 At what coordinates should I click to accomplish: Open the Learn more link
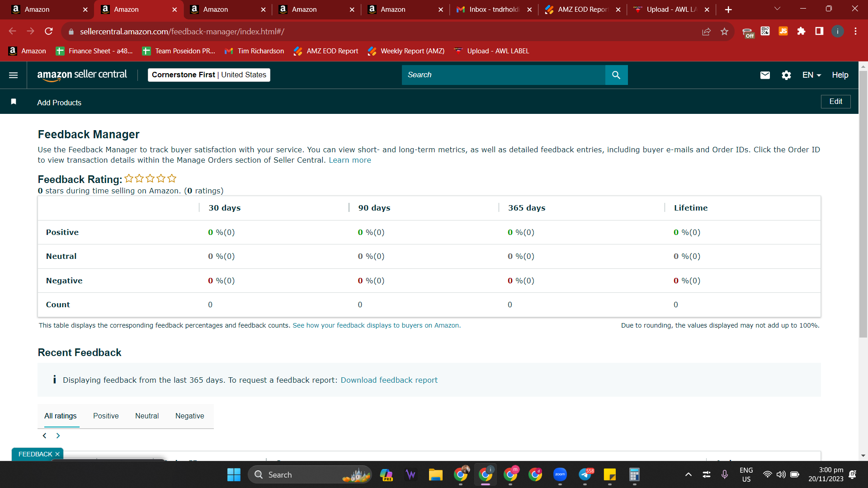(x=350, y=160)
